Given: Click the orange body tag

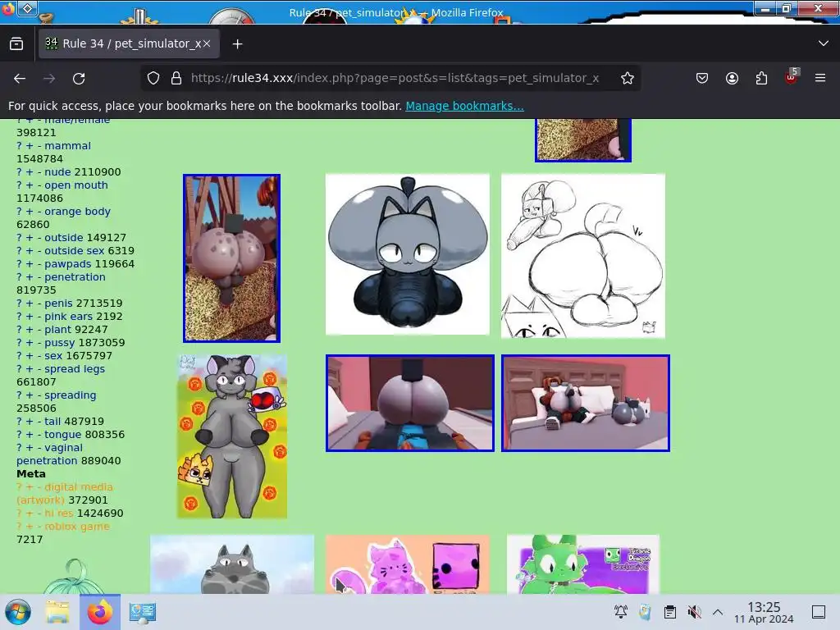Looking at the screenshot, I should pyautogui.click(x=77, y=211).
